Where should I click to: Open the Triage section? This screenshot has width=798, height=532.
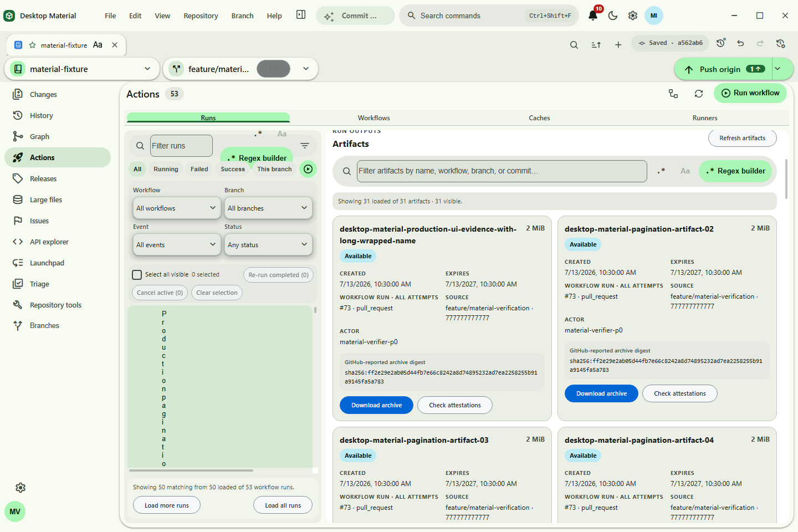coord(58,284)
